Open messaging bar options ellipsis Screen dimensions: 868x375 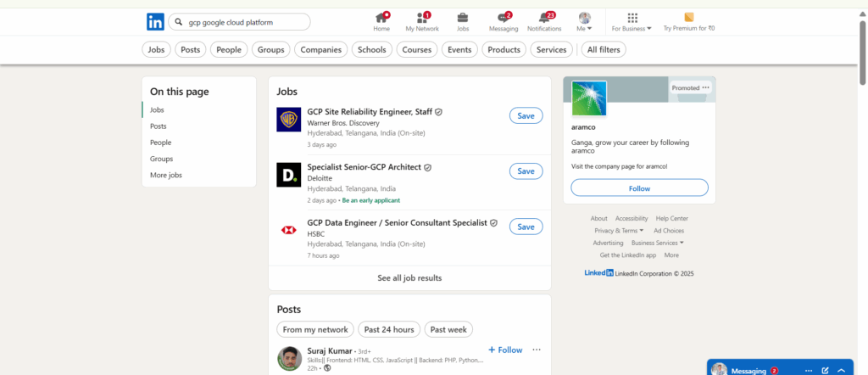tap(809, 371)
